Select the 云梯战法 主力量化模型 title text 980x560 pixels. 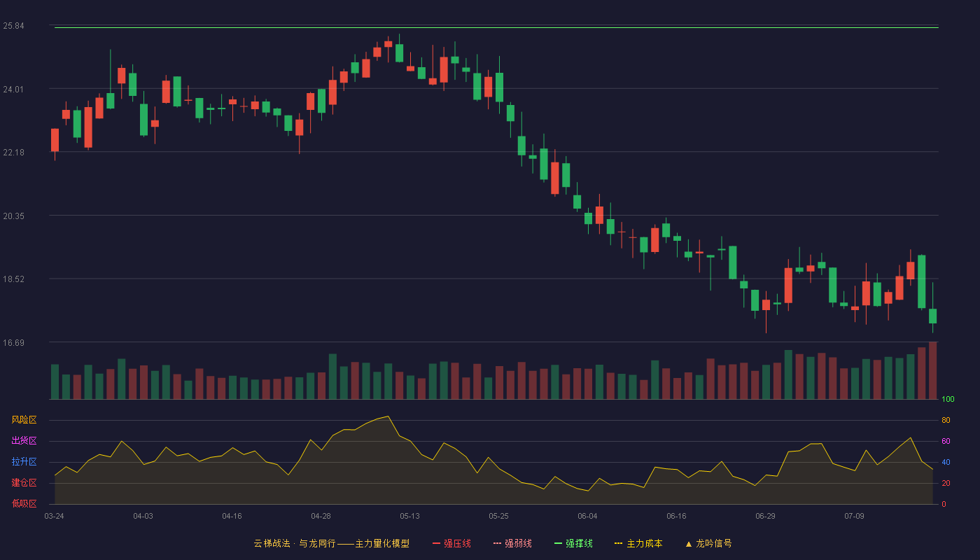331,543
